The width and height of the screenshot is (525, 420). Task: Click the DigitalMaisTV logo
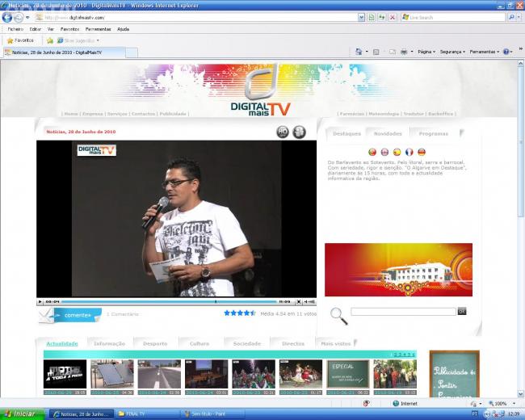click(x=261, y=91)
